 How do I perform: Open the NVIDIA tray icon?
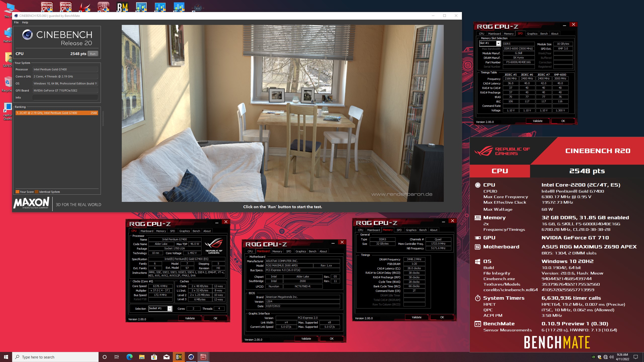pyautogui.click(x=593, y=357)
